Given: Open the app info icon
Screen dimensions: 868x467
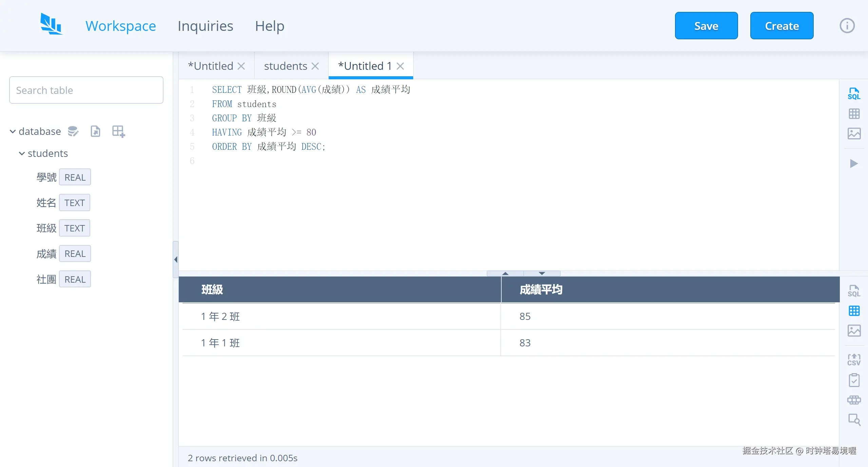Looking at the screenshot, I should pyautogui.click(x=847, y=26).
